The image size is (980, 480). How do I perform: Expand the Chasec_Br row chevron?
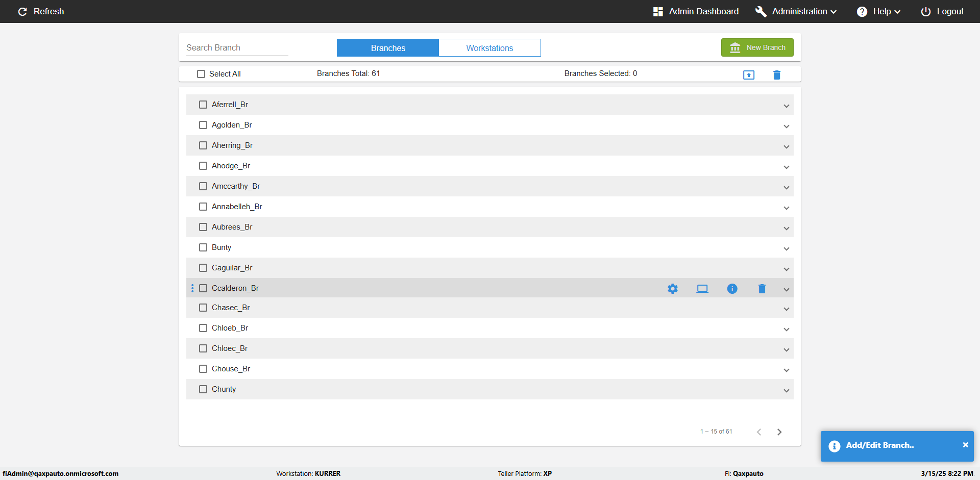tap(787, 309)
